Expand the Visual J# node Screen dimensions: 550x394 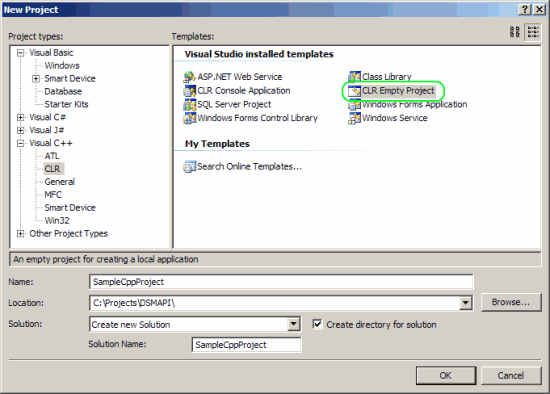click(21, 130)
